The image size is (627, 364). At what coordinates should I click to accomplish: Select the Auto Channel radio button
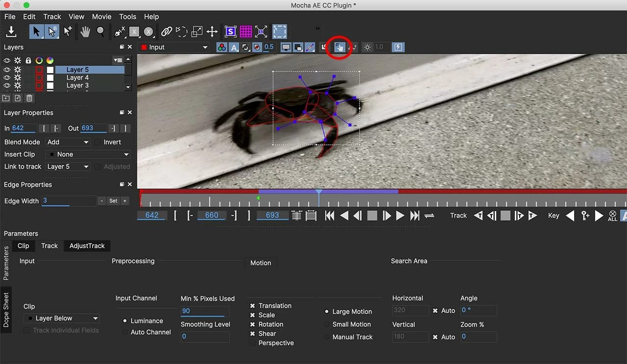(125, 332)
